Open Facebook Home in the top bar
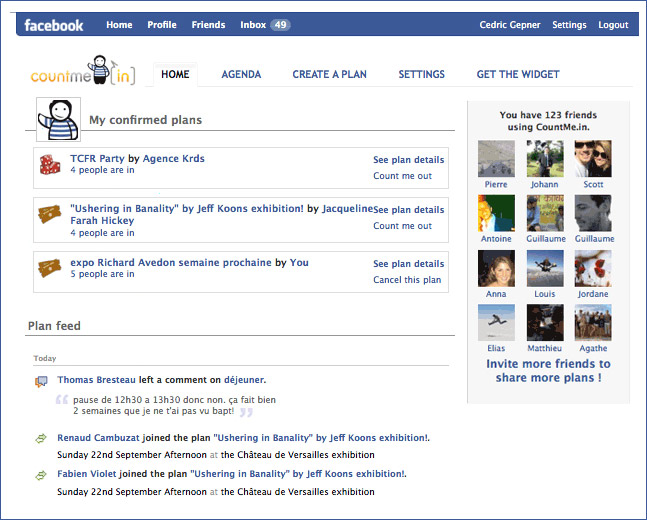 tap(119, 25)
